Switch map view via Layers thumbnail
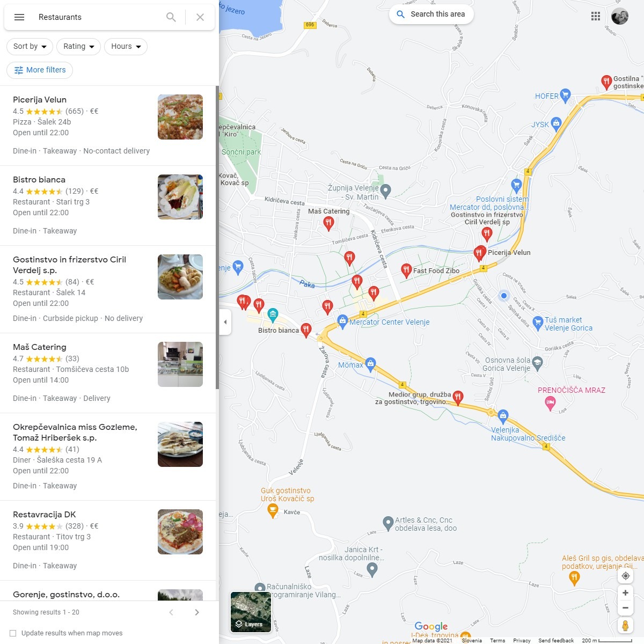644x644 pixels. coord(251,612)
